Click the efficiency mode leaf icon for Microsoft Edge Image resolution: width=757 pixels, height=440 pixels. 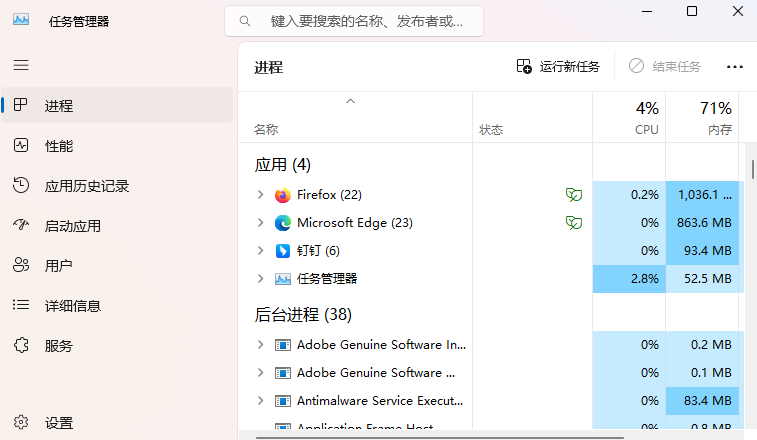tap(574, 223)
